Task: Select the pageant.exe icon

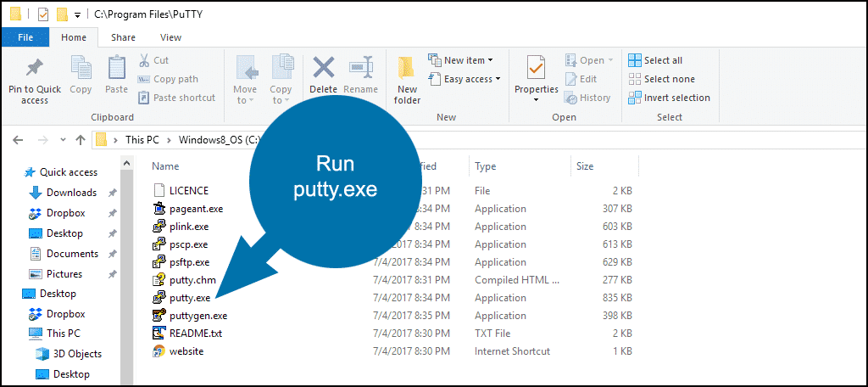Action: coord(159,209)
